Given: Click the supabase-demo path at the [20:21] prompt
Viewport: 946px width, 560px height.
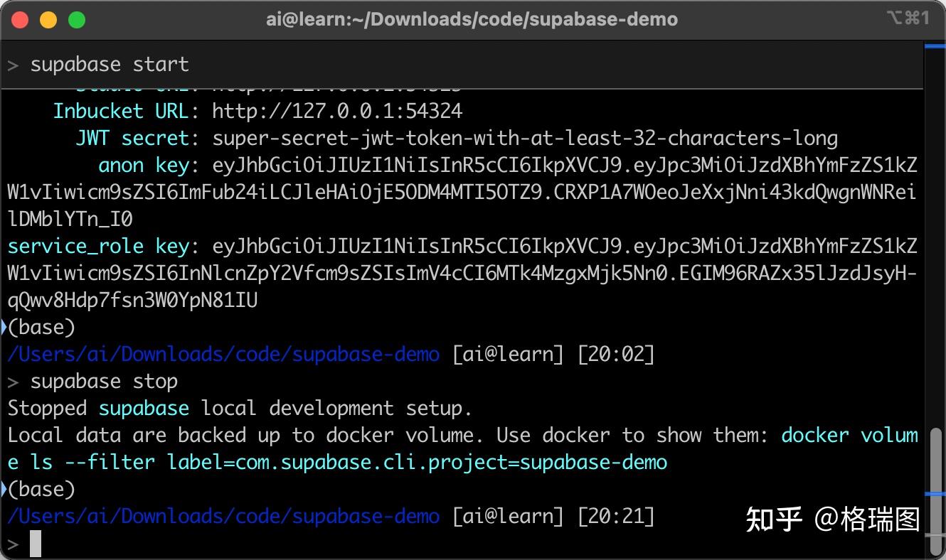Looking at the screenshot, I should coord(223,516).
